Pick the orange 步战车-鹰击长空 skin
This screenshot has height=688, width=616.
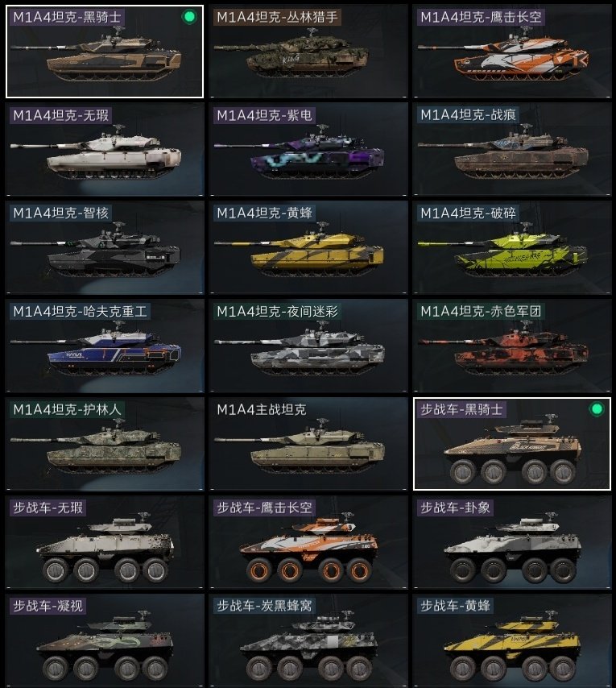[x=308, y=542]
